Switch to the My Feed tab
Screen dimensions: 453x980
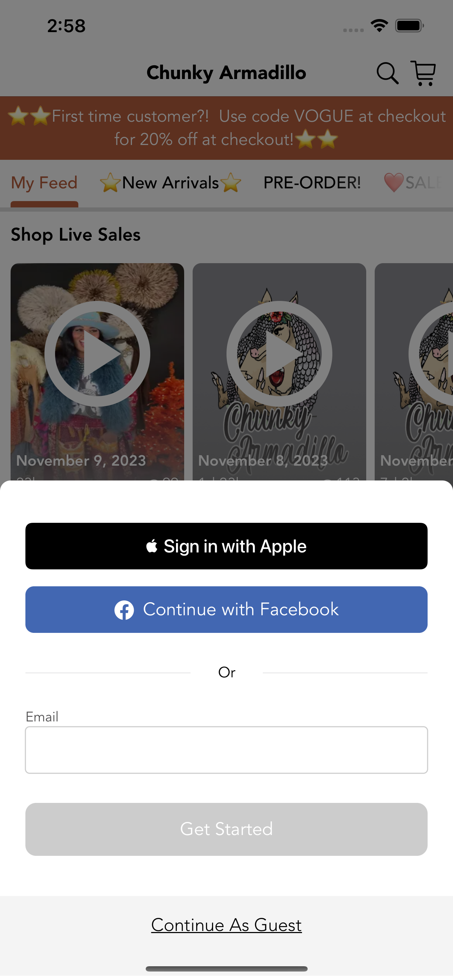(x=44, y=183)
